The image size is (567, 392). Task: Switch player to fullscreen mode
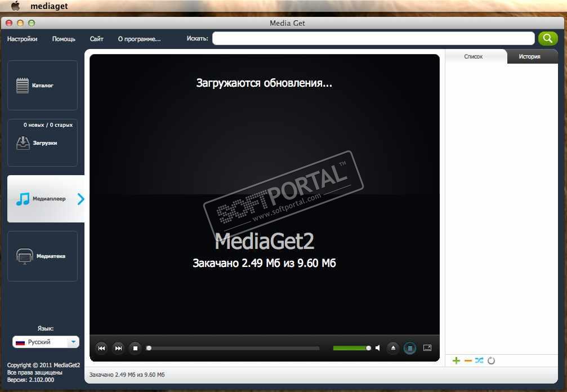pyautogui.click(x=427, y=348)
